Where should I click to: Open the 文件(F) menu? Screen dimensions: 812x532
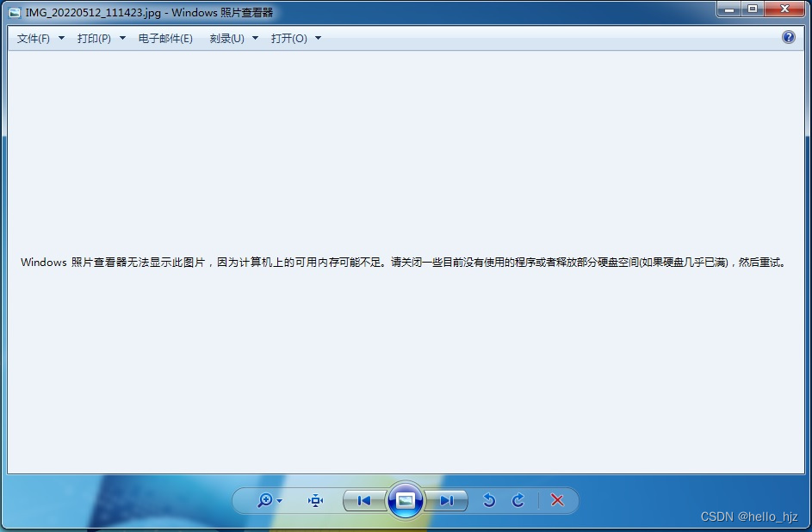pos(33,38)
